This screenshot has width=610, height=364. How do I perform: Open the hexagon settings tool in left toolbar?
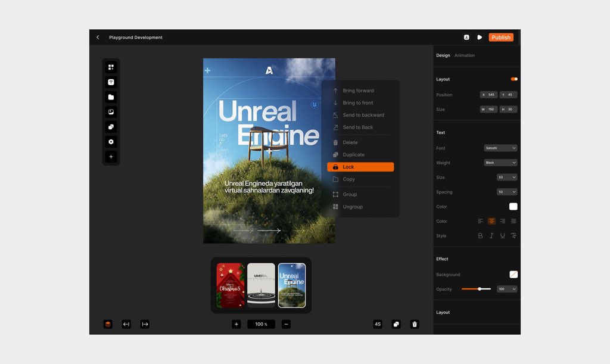tap(111, 142)
